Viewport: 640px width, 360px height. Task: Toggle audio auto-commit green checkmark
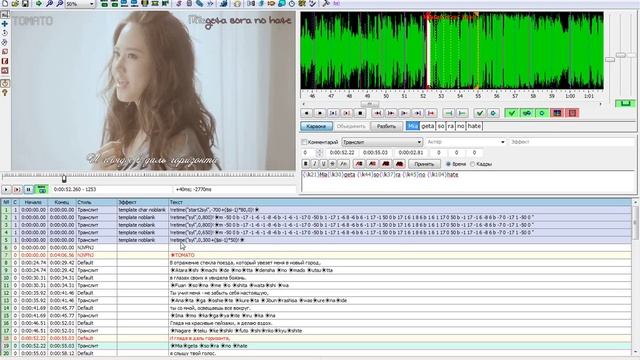512,113
